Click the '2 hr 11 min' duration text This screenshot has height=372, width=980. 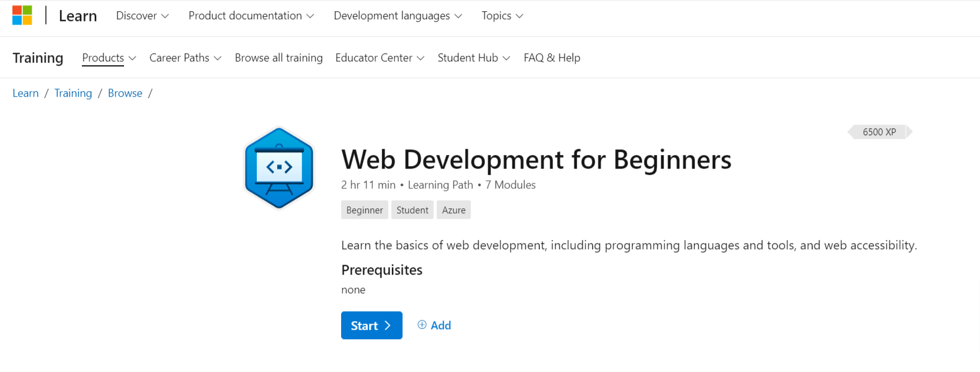tap(368, 185)
